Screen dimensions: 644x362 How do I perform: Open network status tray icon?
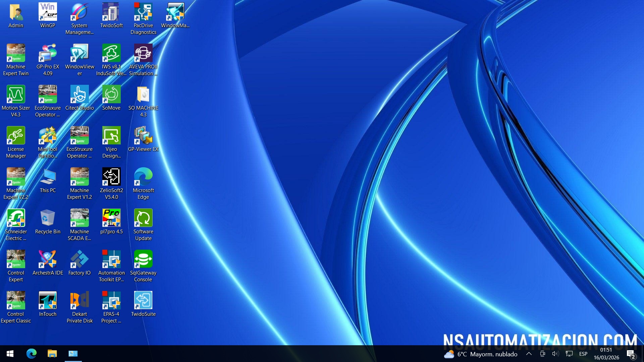tap(569, 354)
